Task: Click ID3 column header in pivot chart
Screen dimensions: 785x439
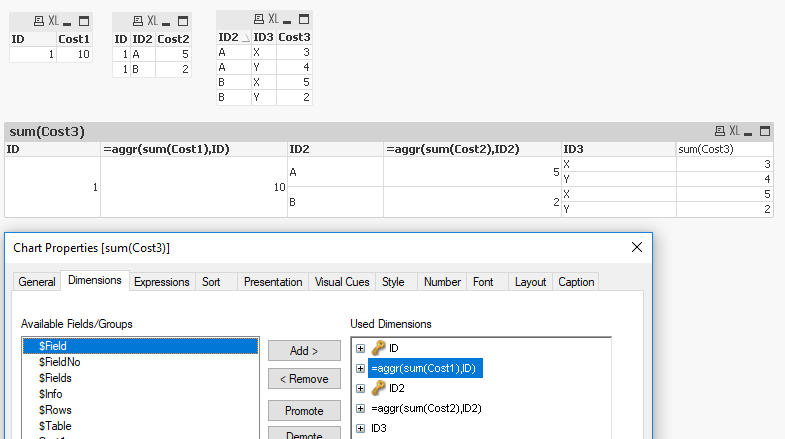Action: (619, 149)
